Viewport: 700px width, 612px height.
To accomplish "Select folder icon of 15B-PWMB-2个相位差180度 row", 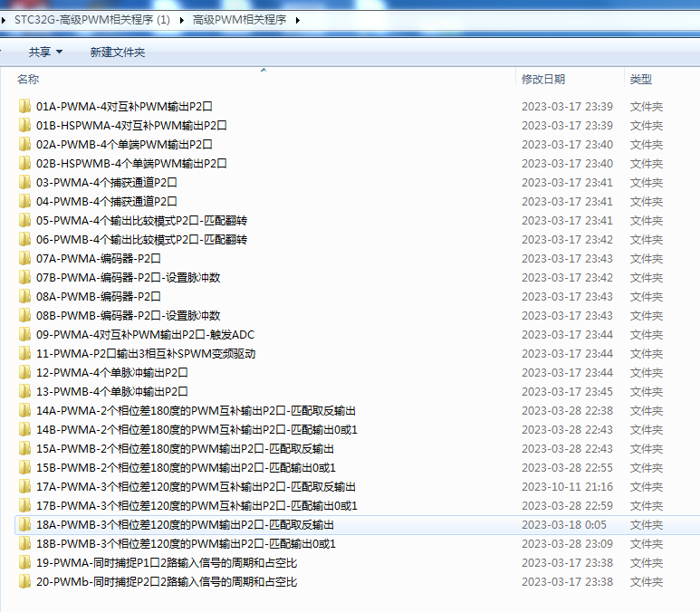I will pos(25,468).
